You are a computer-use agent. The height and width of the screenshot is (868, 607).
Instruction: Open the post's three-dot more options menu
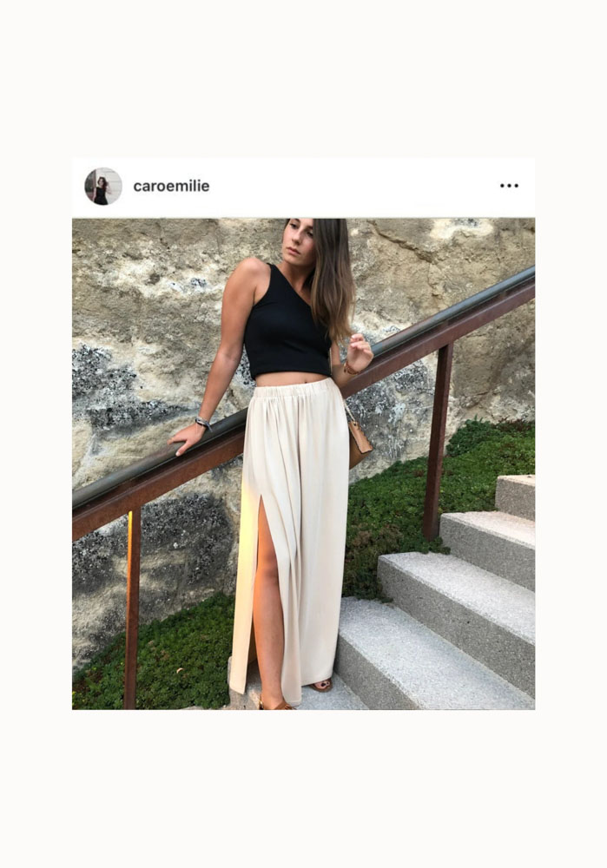pos(509,186)
